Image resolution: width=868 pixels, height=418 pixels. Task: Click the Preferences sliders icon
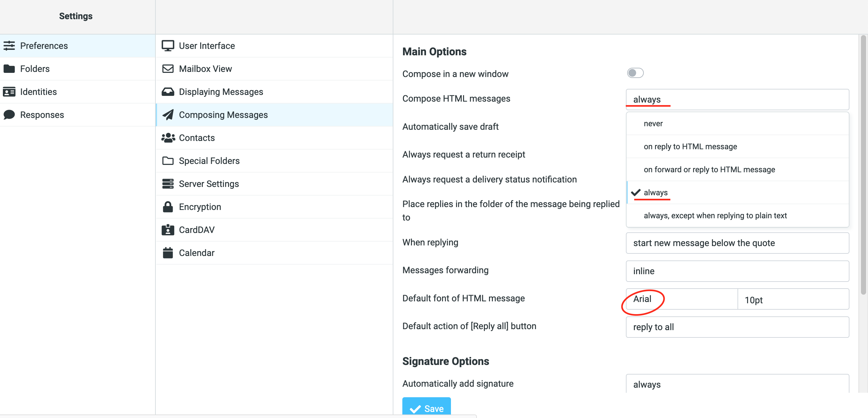9,45
